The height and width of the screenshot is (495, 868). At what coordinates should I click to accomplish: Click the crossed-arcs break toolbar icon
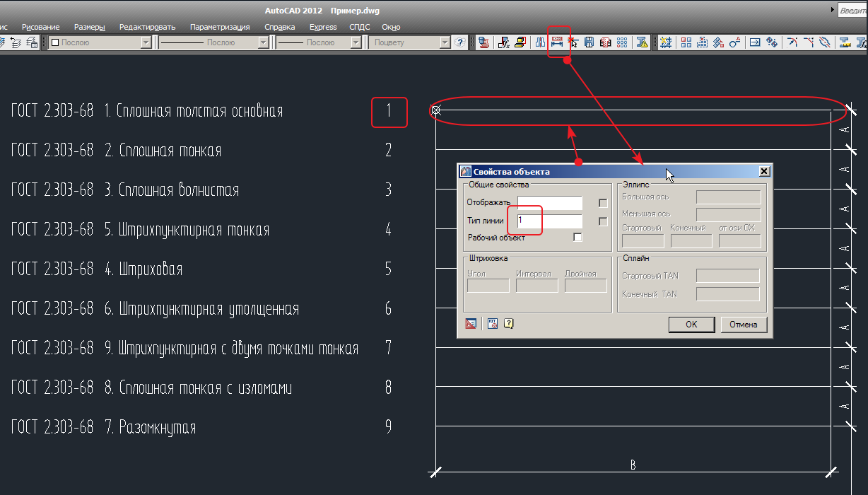(x=824, y=42)
